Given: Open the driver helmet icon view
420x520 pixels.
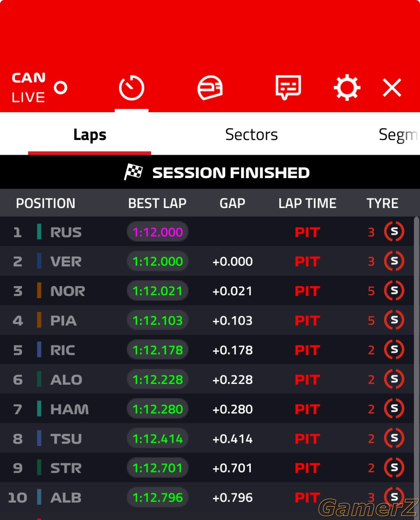Looking at the screenshot, I should tap(210, 88).
